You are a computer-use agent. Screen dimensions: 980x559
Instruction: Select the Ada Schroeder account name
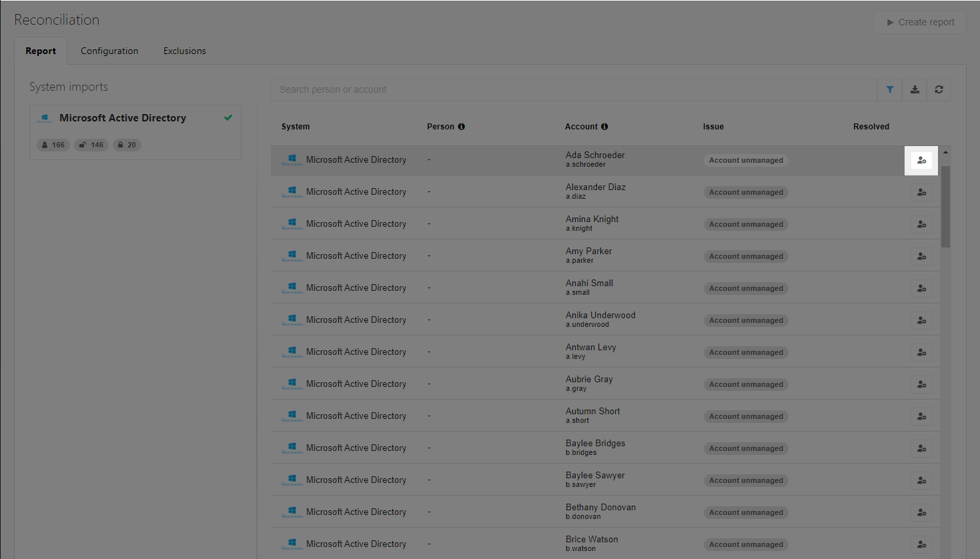click(595, 155)
